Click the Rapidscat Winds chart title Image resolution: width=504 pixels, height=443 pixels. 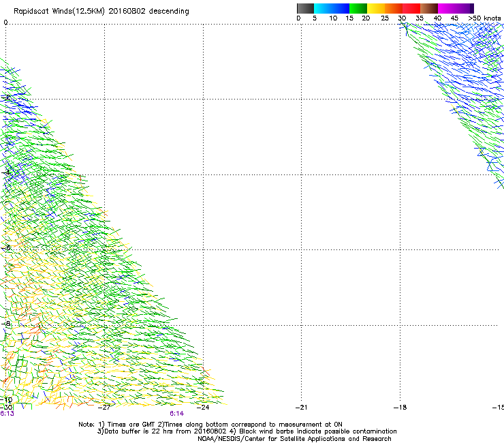pos(101,12)
